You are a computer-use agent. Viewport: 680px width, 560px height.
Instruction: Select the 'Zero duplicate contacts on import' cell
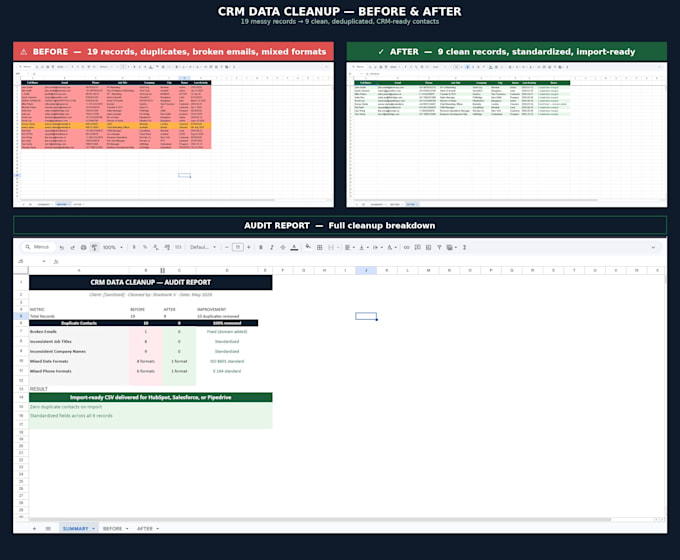pos(150,407)
